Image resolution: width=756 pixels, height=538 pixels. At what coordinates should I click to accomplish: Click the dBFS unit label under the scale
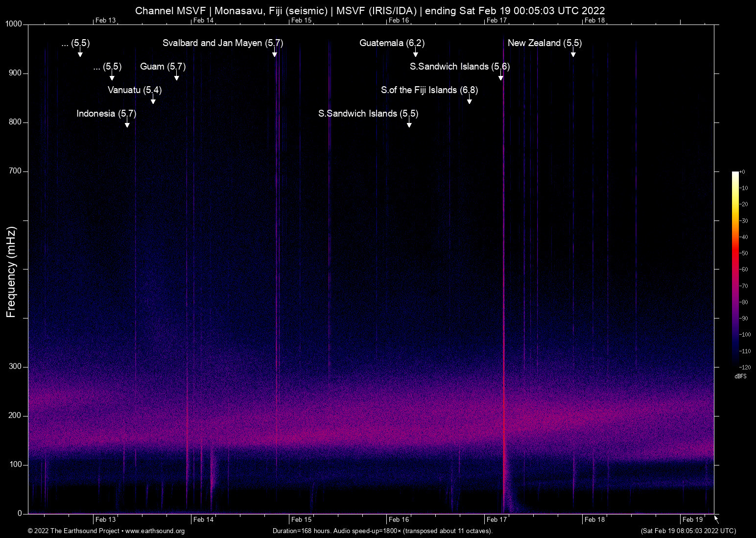click(740, 376)
